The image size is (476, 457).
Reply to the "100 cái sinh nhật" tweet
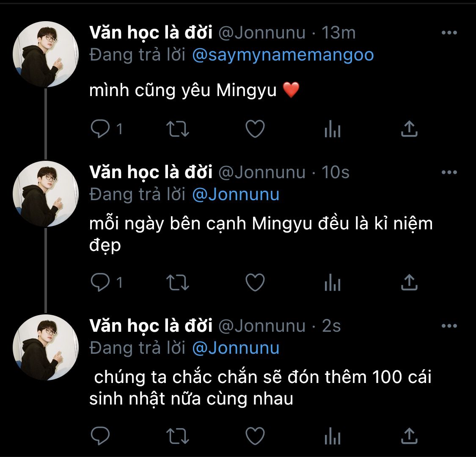coord(100,435)
